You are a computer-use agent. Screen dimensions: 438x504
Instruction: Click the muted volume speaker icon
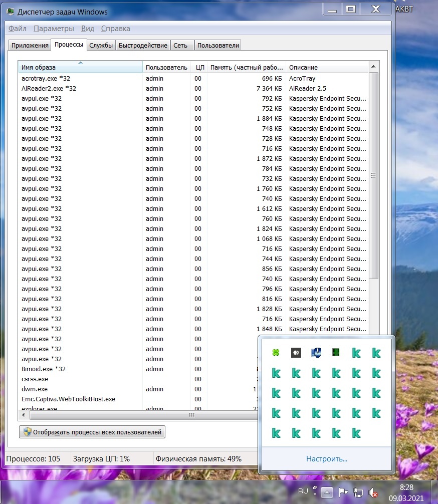pos(373,492)
